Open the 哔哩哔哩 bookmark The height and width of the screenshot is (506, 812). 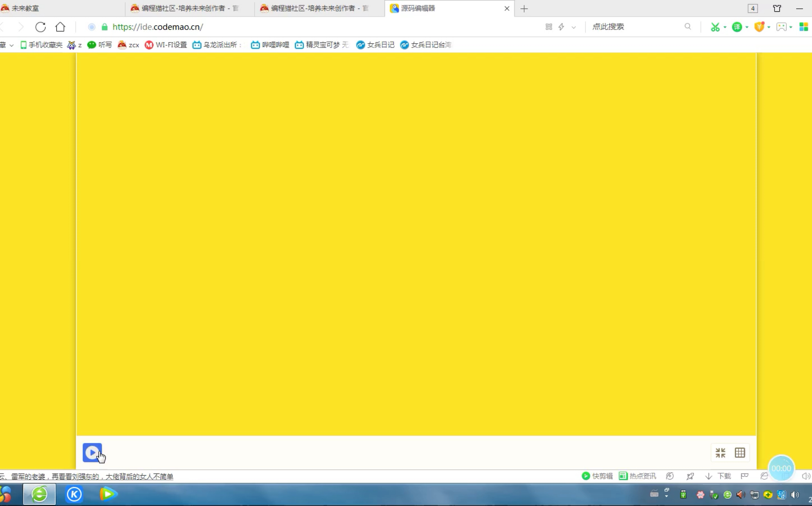point(270,45)
